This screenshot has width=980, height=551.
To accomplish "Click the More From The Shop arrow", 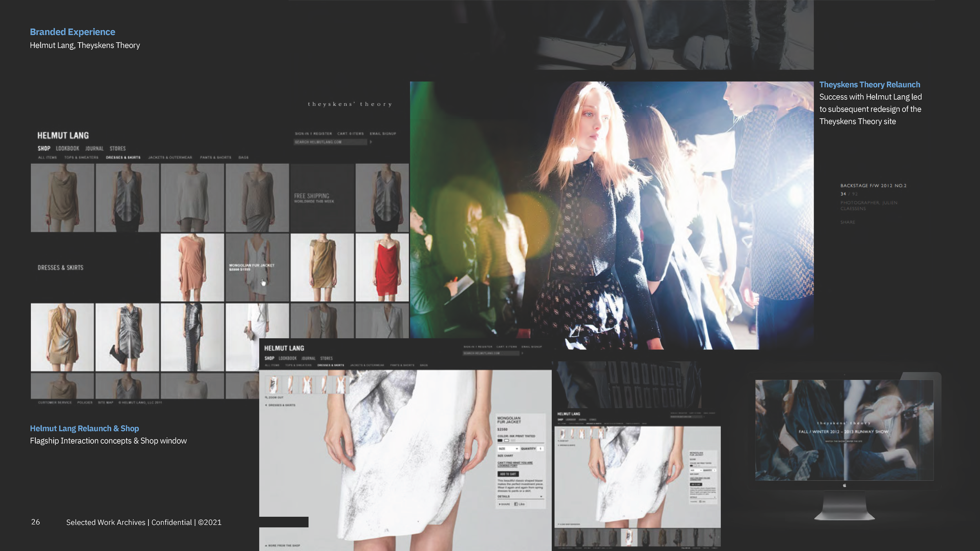I will point(266,546).
